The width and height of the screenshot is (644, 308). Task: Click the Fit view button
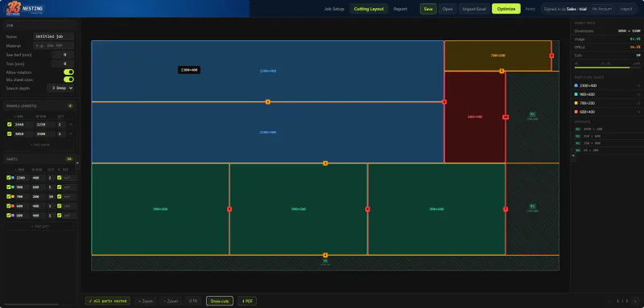point(193,301)
